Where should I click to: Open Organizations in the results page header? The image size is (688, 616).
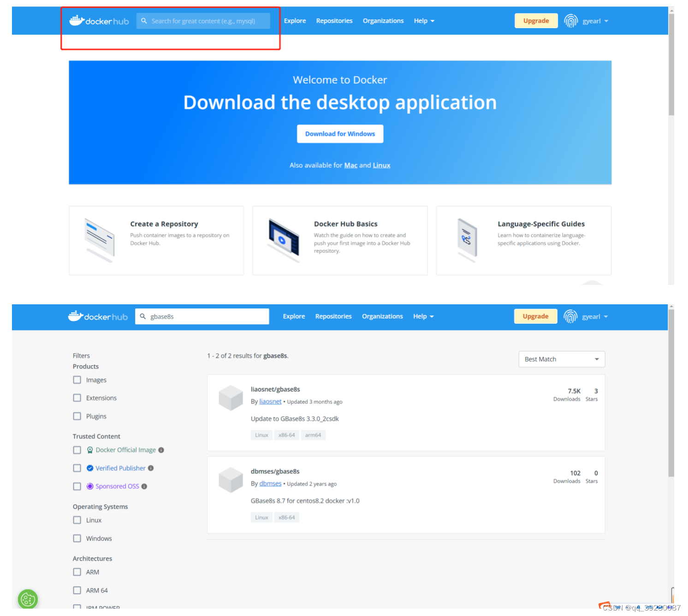[382, 316]
